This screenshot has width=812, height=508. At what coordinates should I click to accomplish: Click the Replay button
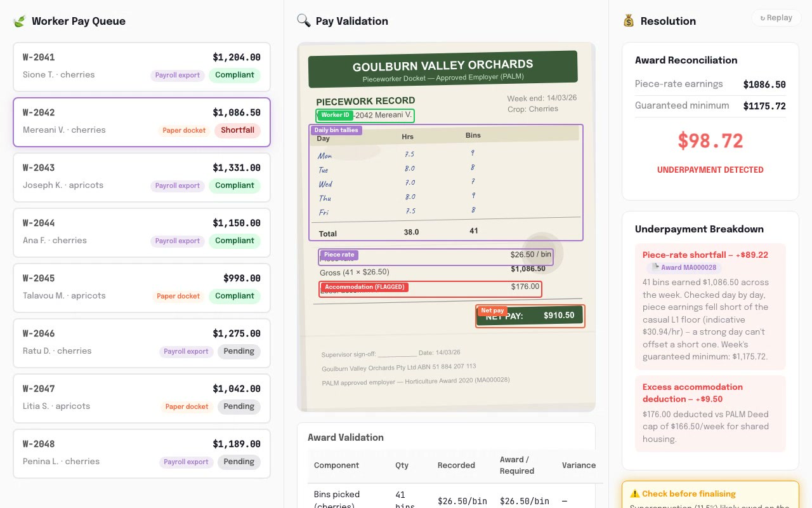pos(776,18)
